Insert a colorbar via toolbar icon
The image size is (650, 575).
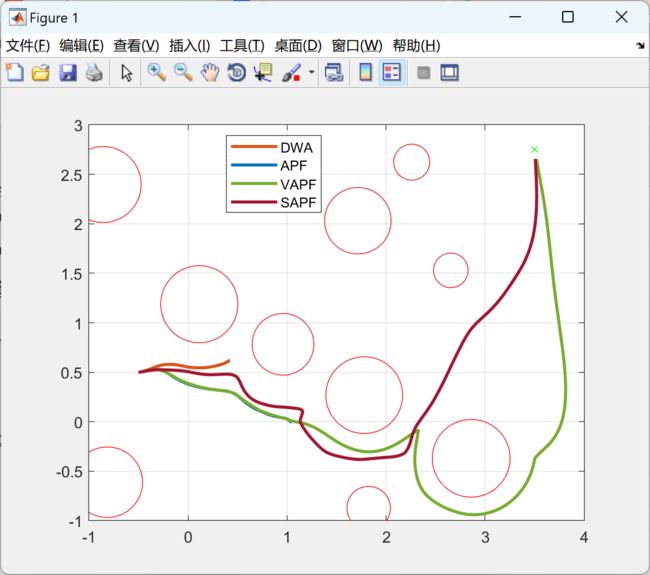point(365,73)
